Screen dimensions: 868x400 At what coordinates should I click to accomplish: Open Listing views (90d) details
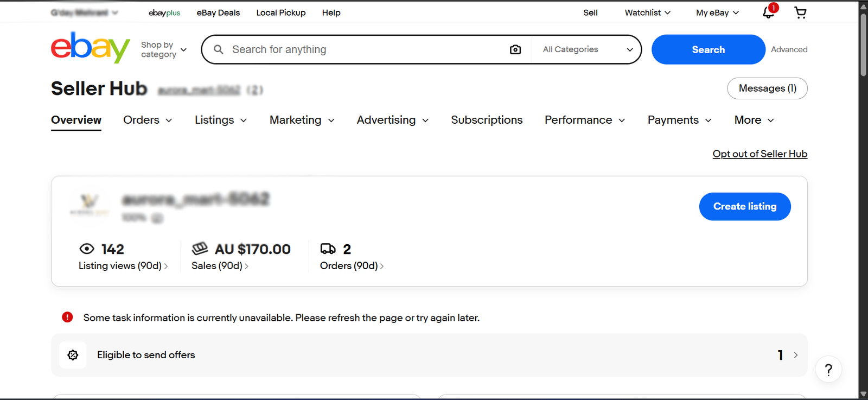(123, 265)
